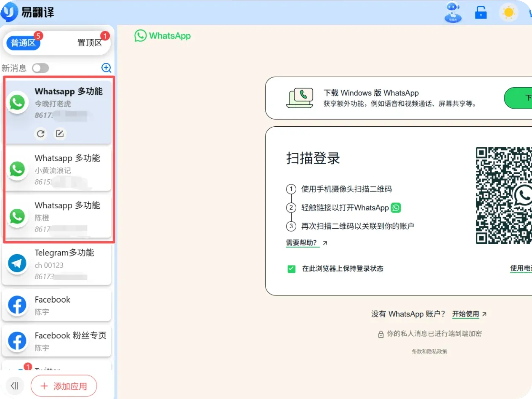This screenshot has height=399, width=532.
Task: Click 再次扫描二维码以关联到你的账户 step text
Action: [x=358, y=226]
